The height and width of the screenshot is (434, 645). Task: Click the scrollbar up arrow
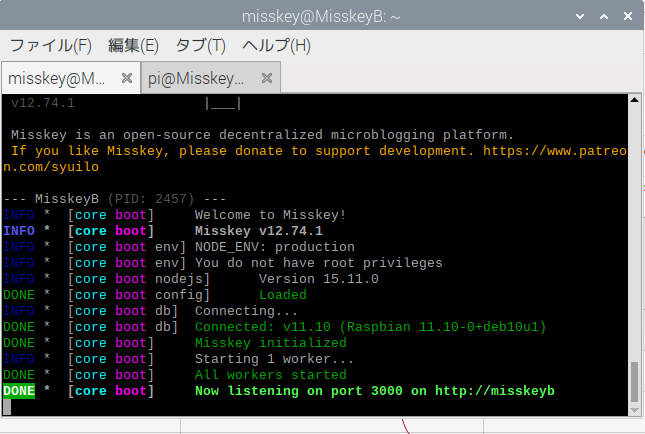634,100
